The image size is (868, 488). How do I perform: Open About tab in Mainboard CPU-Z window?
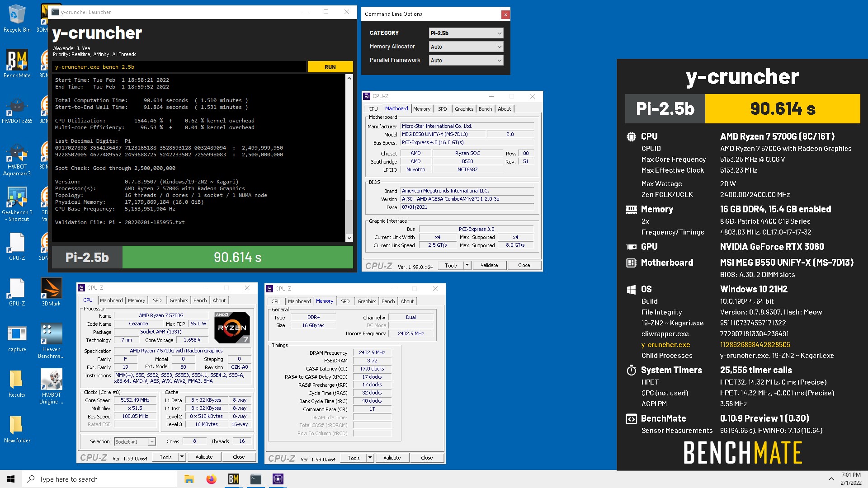[504, 109]
